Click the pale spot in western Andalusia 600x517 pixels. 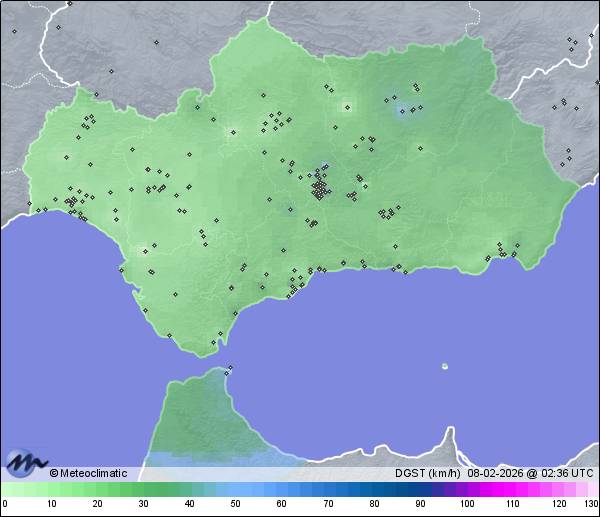point(68,157)
